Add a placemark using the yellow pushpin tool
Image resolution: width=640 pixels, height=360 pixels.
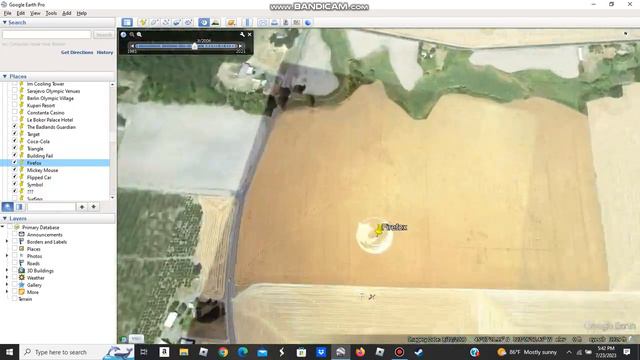(x=142, y=22)
